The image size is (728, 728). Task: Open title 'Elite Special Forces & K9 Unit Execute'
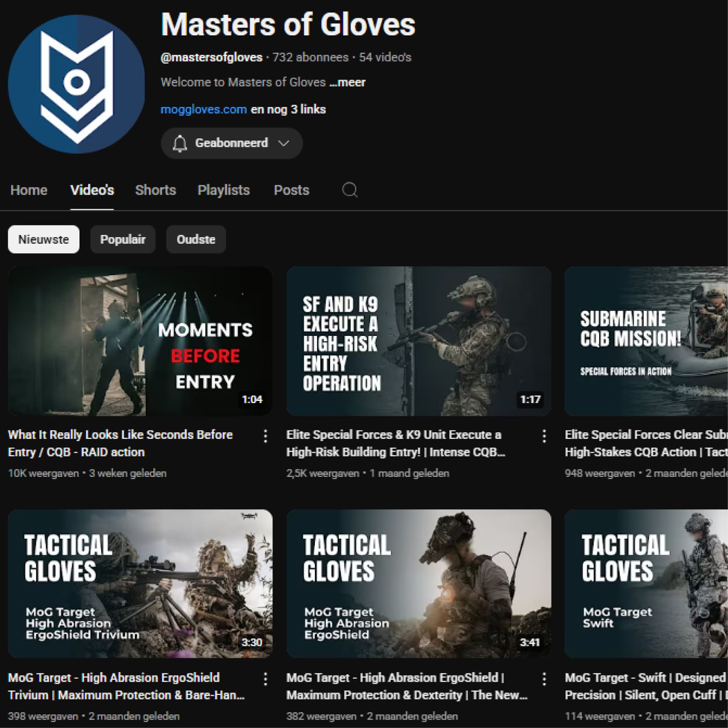tap(396, 443)
